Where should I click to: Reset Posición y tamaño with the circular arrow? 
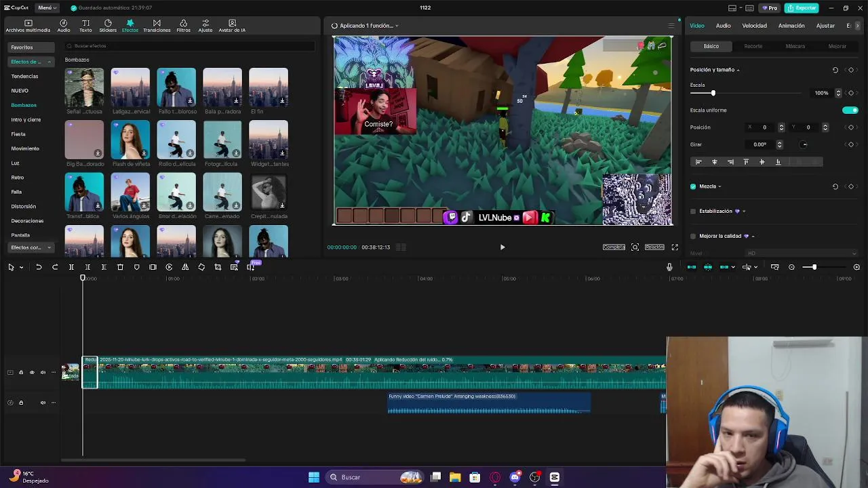click(835, 70)
